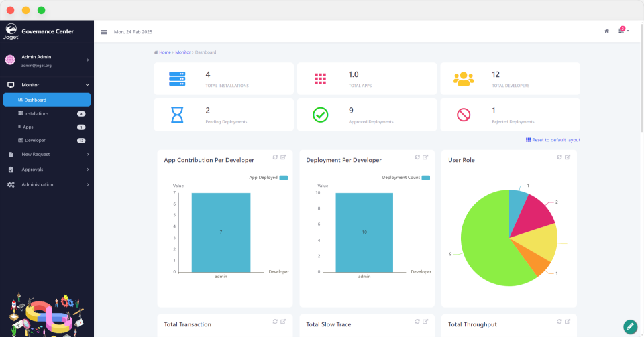Click the home icon in top bar
The width and height of the screenshot is (644, 337).
click(607, 31)
